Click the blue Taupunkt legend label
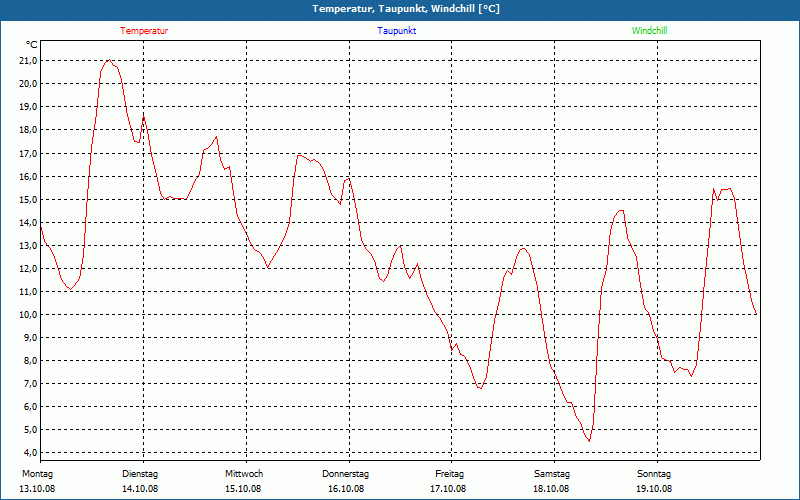Viewport: 800px width, 500px height. pos(397,31)
